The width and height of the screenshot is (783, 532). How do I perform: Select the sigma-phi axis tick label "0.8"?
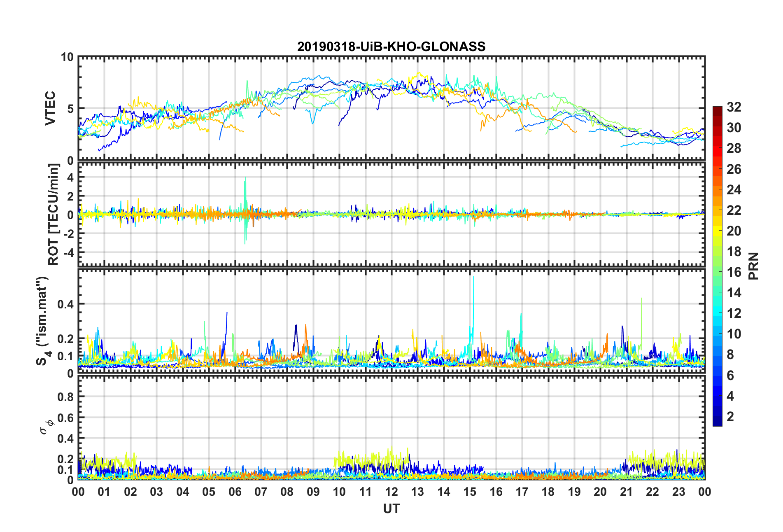[65, 397]
